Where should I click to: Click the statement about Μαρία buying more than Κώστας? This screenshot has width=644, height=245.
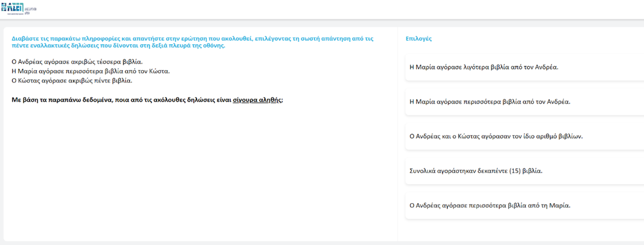pos(91,71)
